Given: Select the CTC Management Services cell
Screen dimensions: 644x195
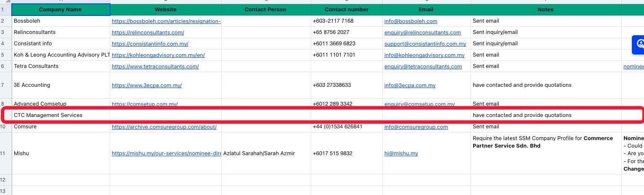Looking at the screenshot, I should pos(61,115).
